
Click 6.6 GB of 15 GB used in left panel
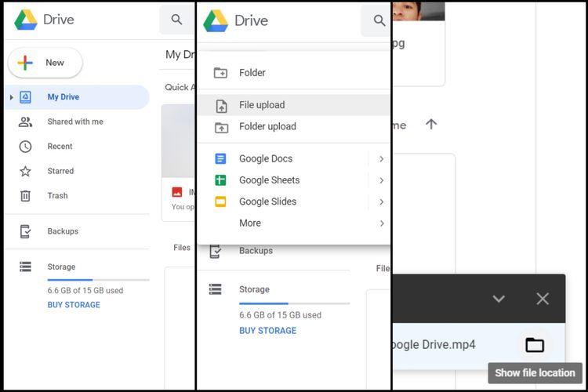[85, 290]
